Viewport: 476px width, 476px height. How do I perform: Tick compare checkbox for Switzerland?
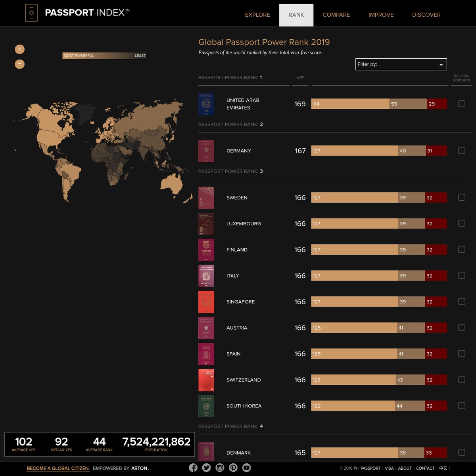[x=462, y=380]
